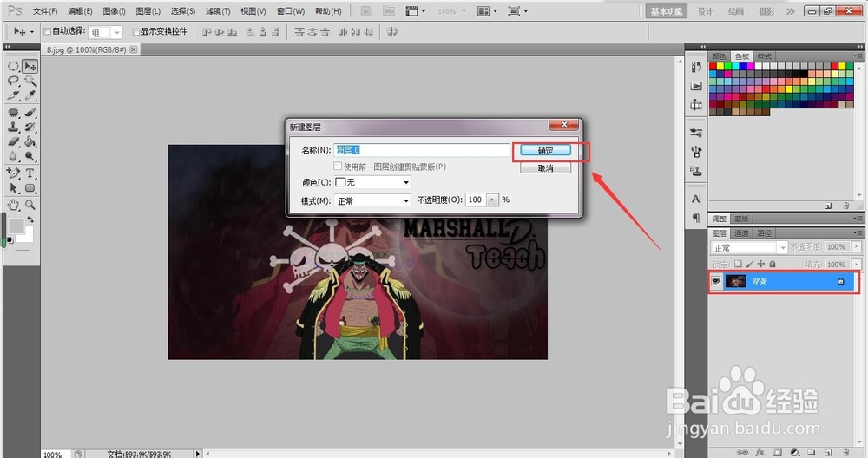Select the History Brush tool

(30, 127)
